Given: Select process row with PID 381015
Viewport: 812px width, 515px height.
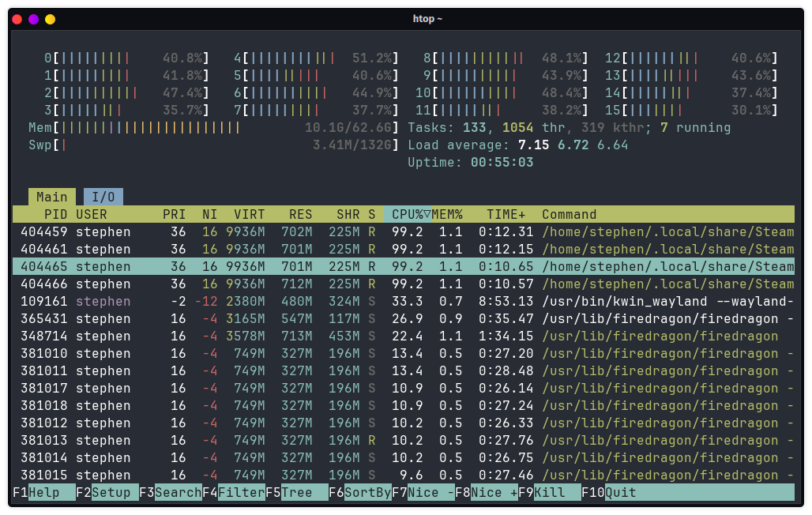Looking at the screenshot, I should [404, 475].
